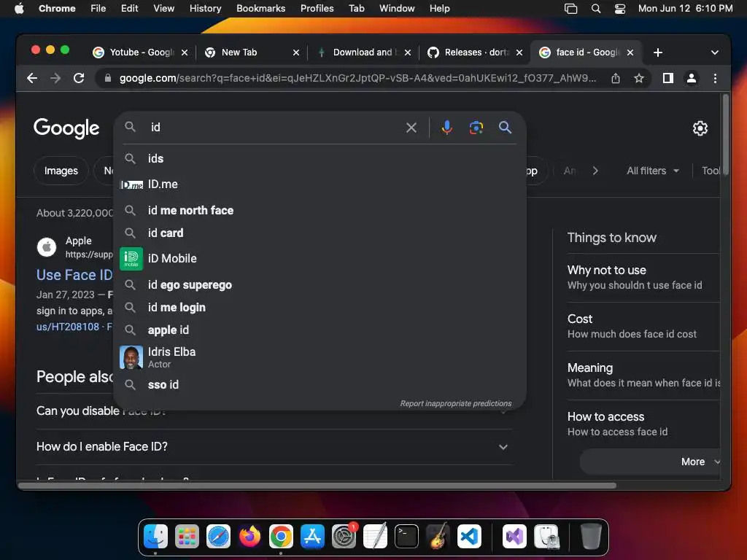The width and height of the screenshot is (747, 560).
Task: Open System Settings from the Dock
Action: point(344,537)
